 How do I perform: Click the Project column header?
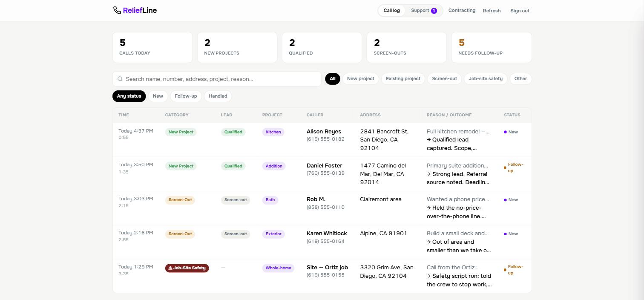[x=272, y=115]
